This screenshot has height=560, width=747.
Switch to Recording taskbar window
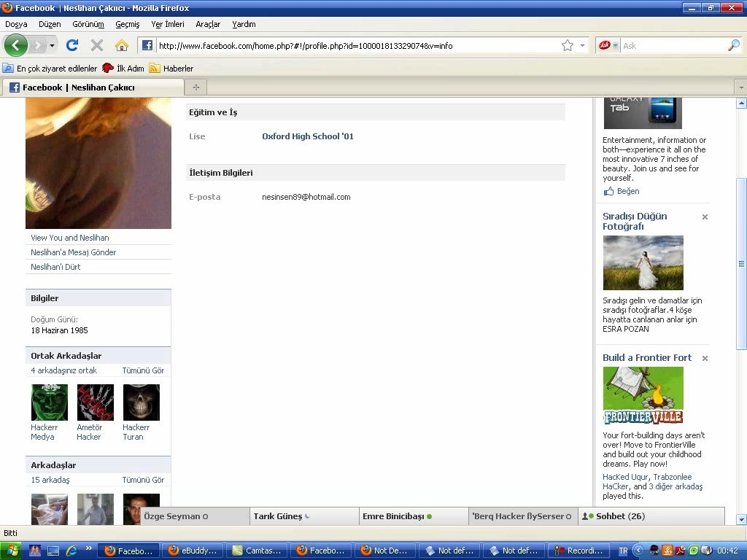click(578, 551)
